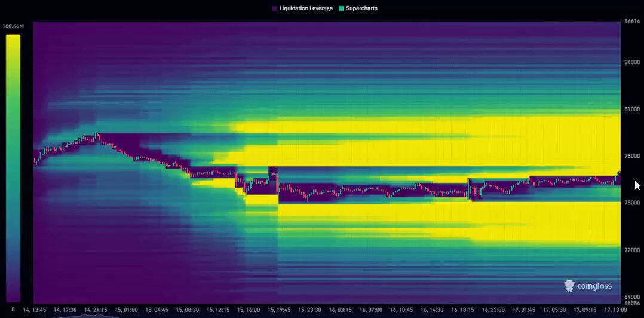Click the vertical color scale gradient bar

(x=13, y=168)
